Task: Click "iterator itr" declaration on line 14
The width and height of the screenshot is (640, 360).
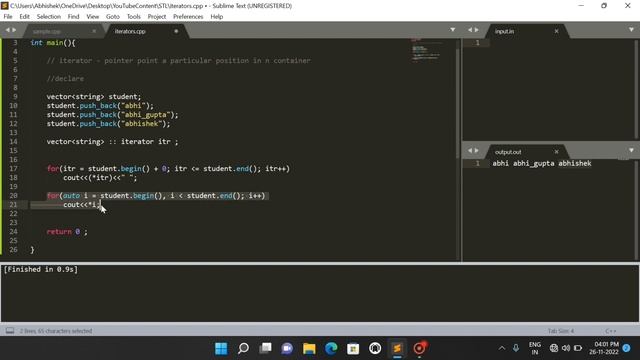Action: pyautogui.click(x=146, y=142)
